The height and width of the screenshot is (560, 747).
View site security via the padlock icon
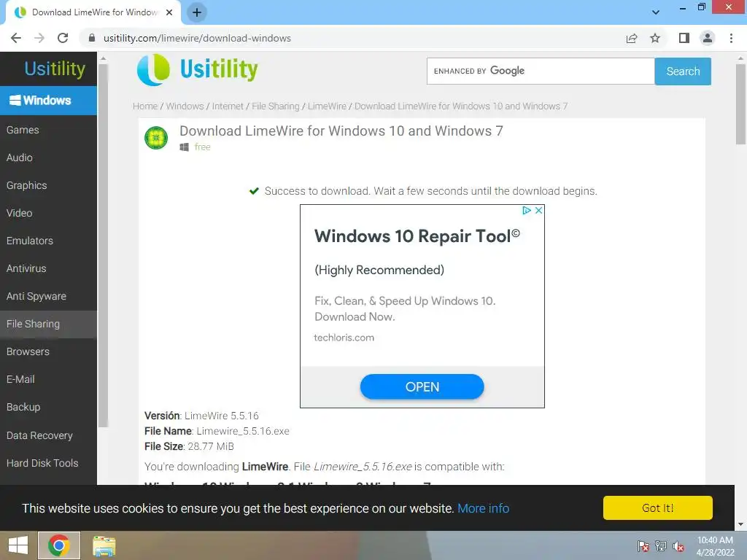point(92,38)
